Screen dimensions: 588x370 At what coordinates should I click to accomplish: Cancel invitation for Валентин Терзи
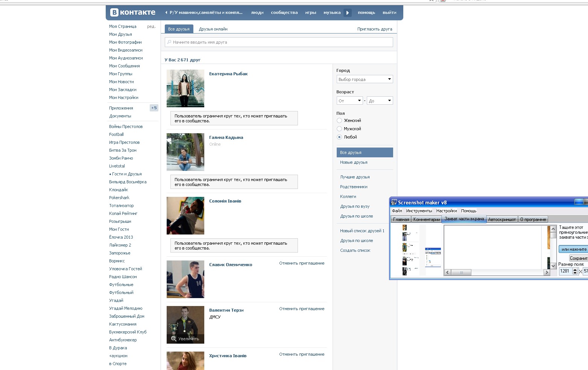(302, 309)
